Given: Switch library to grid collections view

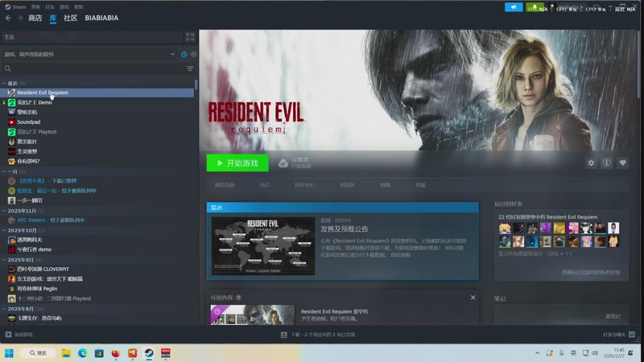Looking at the screenshot, I should coord(190,37).
